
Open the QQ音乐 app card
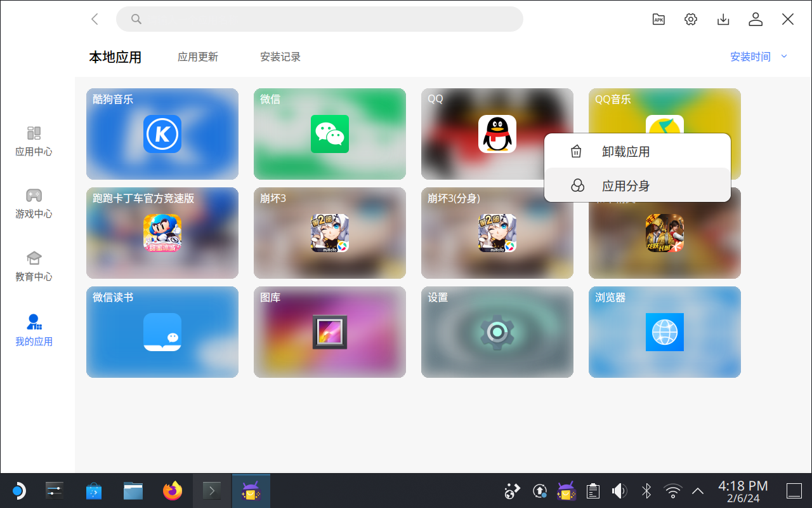665,111
